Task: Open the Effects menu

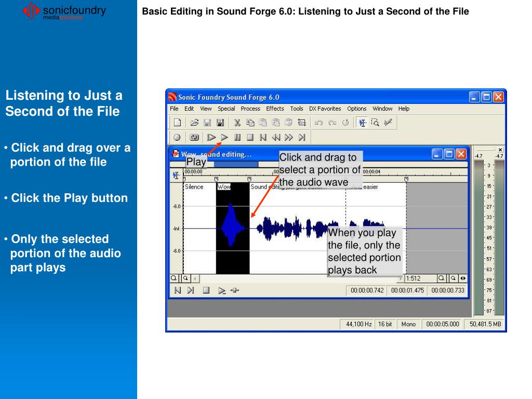Action: tap(275, 109)
